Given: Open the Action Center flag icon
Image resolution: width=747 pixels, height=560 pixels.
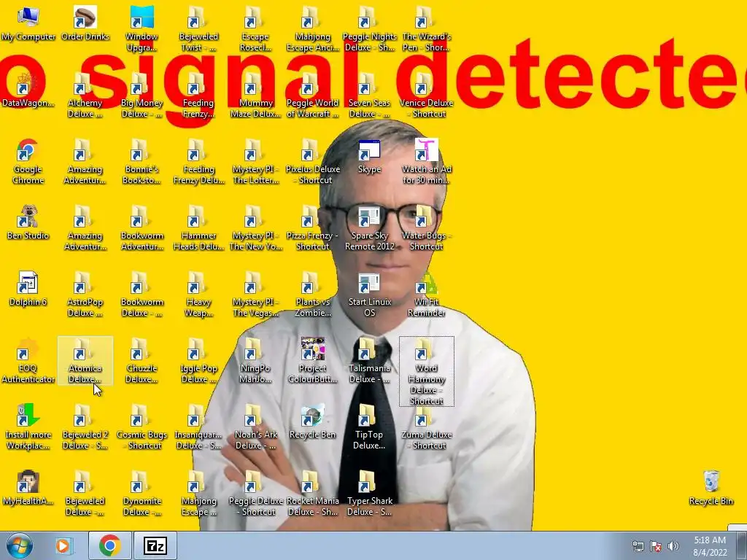Looking at the screenshot, I should point(656,546).
